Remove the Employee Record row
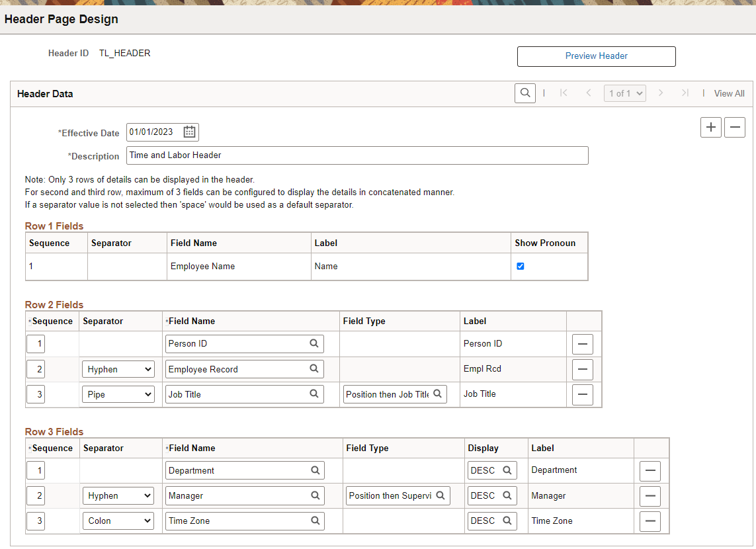The height and width of the screenshot is (549, 756). coord(582,369)
